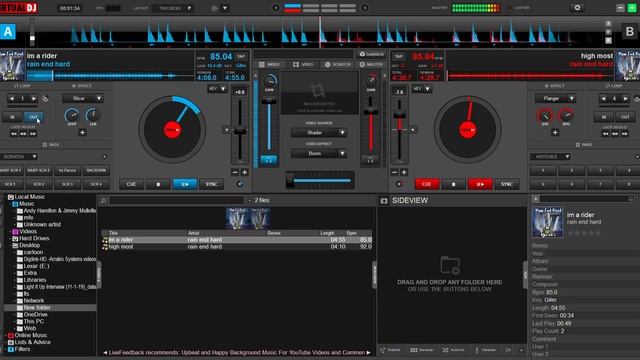The image size is (640, 360).
Task: Add effect slot on right deck
Action: pyautogui.click(x=555, y=132)
